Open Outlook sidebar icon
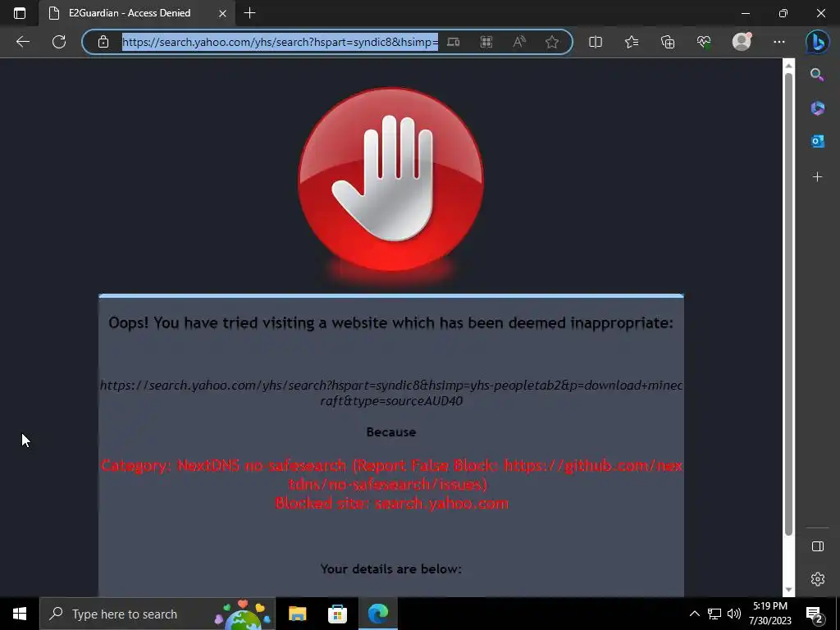 817,141
